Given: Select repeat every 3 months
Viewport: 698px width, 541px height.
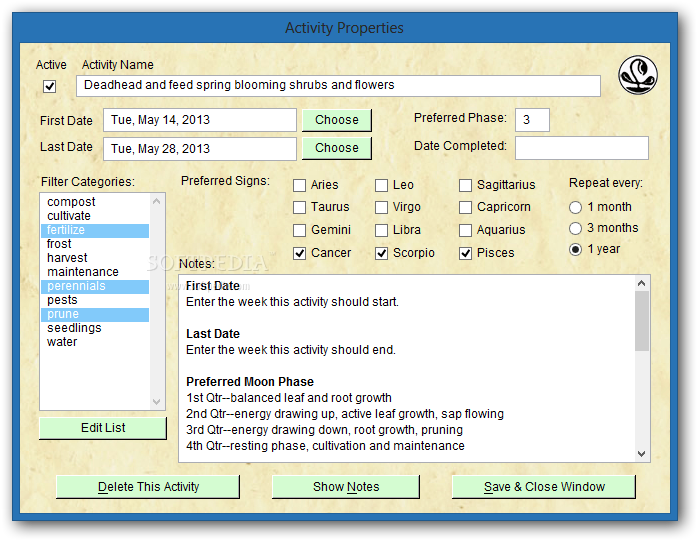Looking at the screenshot, I should 575,228.
